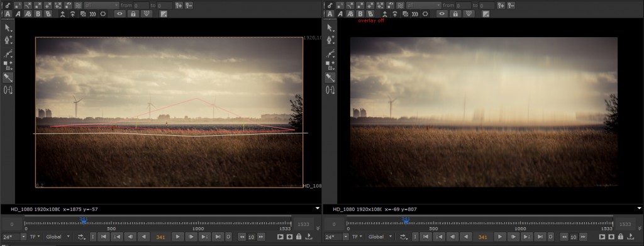Open the 24 fps dropdown in left viewer

point(14,237)
